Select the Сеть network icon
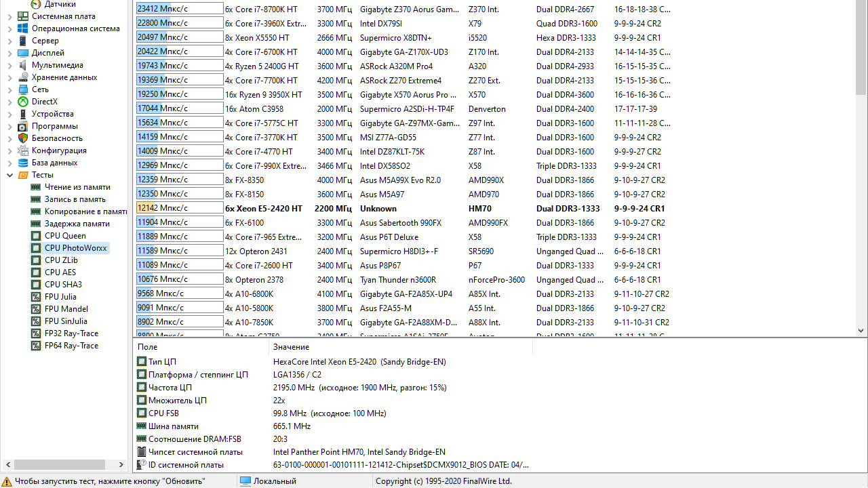The image size is (868, 488). pyautogui.click(x=23, y=89)
